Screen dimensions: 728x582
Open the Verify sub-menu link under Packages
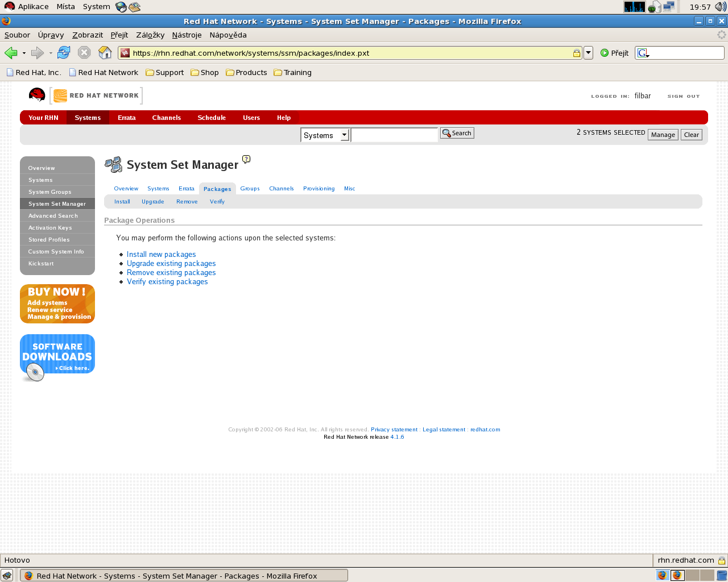(217, 202)
